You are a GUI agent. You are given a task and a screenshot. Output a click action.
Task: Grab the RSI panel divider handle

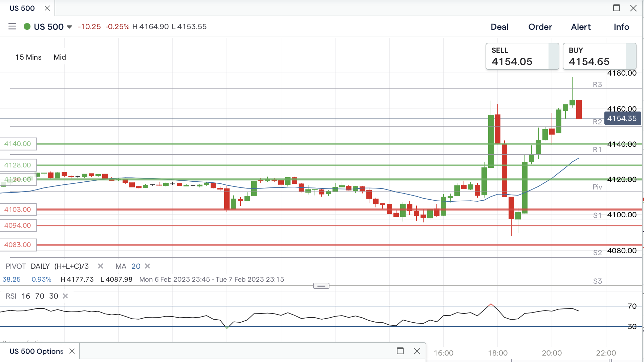tap(321, 286)
